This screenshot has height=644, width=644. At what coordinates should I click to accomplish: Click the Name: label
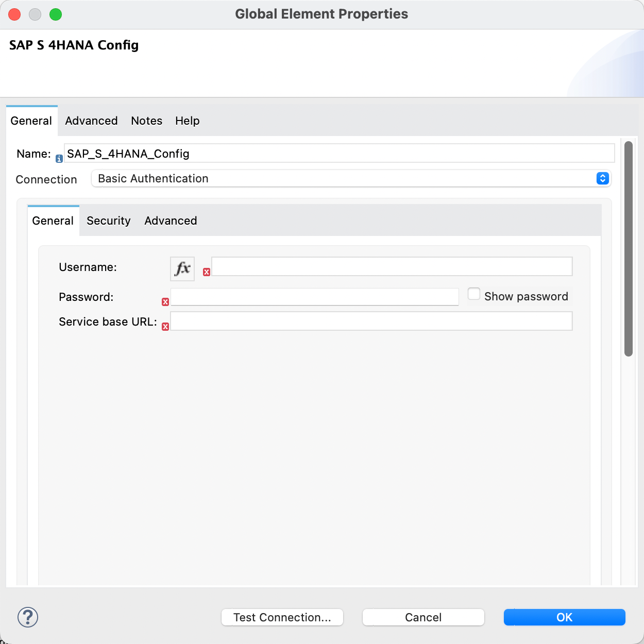click(34, 154)
